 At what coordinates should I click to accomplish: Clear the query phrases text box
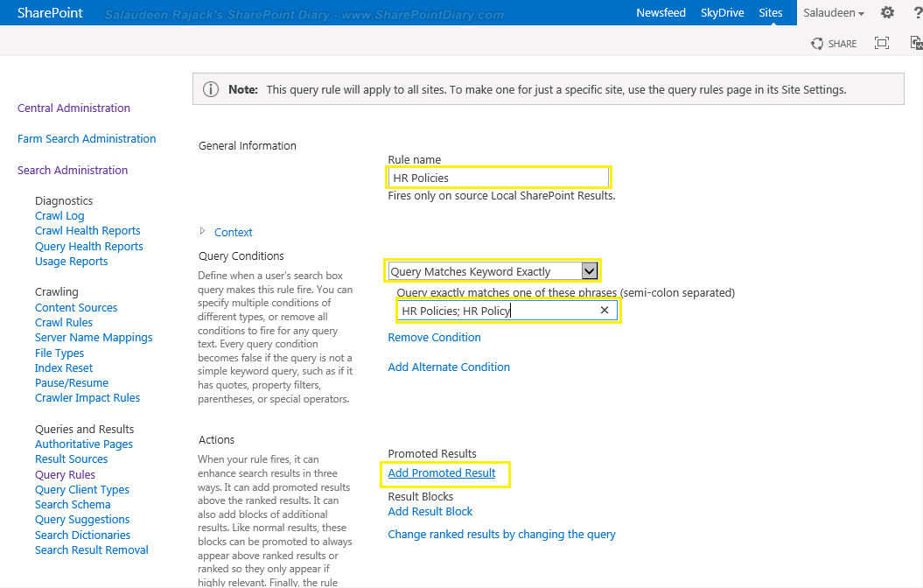tap(604, 310)
